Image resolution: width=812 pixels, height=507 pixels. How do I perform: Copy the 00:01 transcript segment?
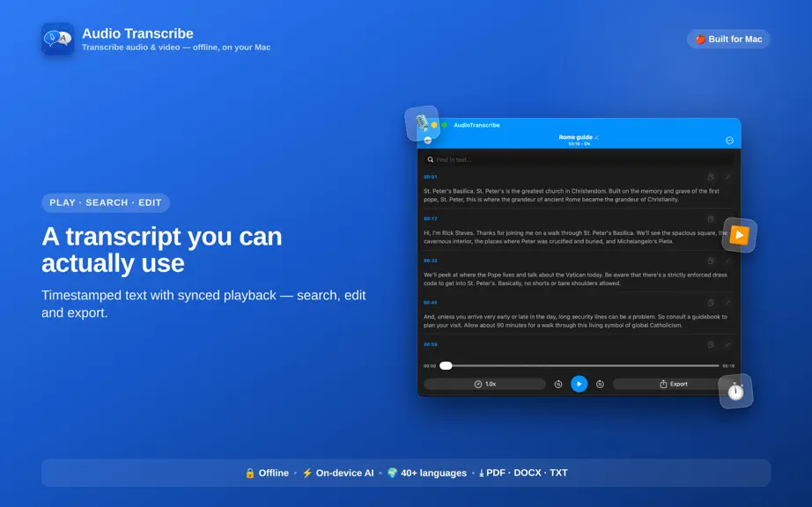[711, 177]
